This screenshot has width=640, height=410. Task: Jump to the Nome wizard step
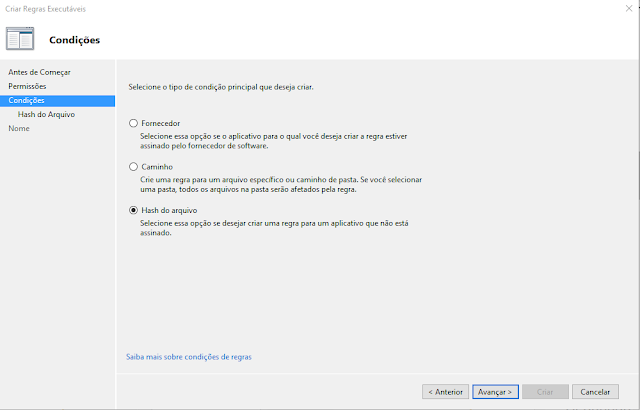19,129
